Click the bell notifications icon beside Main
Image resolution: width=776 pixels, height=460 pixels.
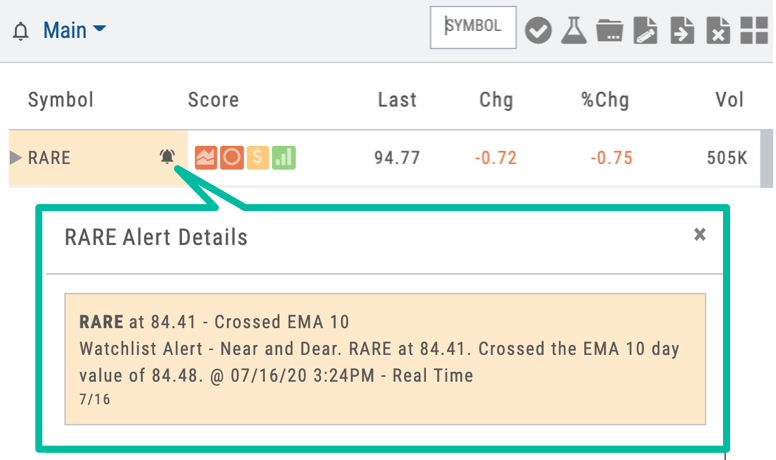[x=20, y=31]
